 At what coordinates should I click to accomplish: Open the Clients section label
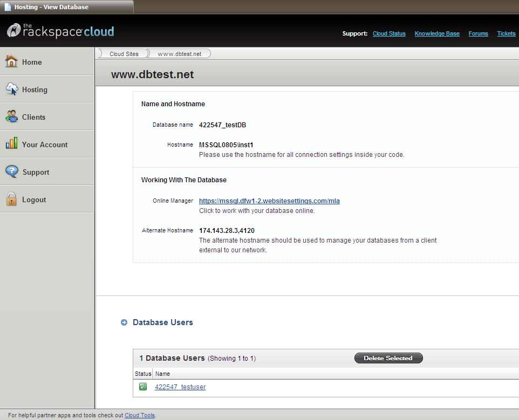point(34,117)
